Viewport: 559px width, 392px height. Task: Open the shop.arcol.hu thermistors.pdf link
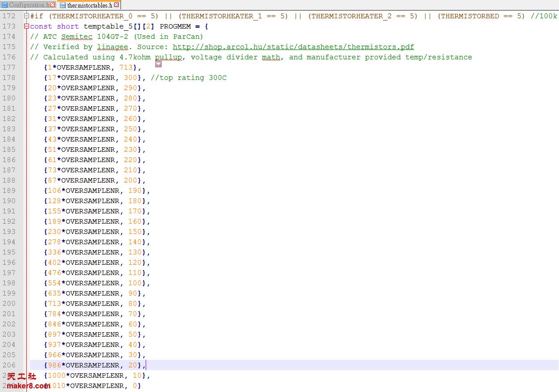[x=293, y=47]
